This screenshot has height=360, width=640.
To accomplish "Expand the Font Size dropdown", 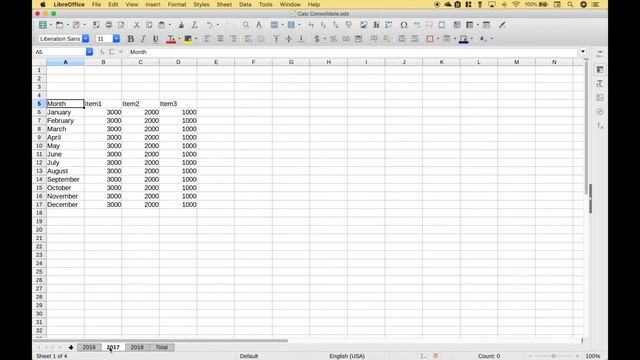I will pos(116,38).
